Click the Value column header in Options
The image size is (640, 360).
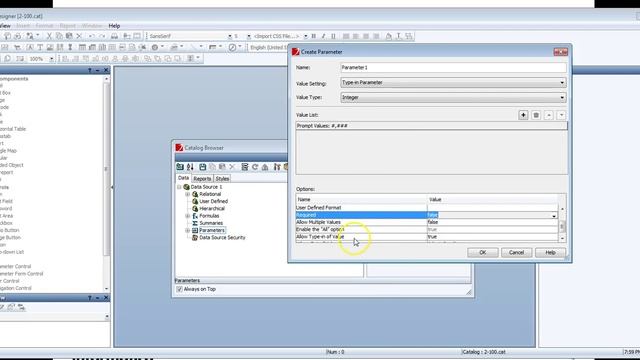point(493,200)
